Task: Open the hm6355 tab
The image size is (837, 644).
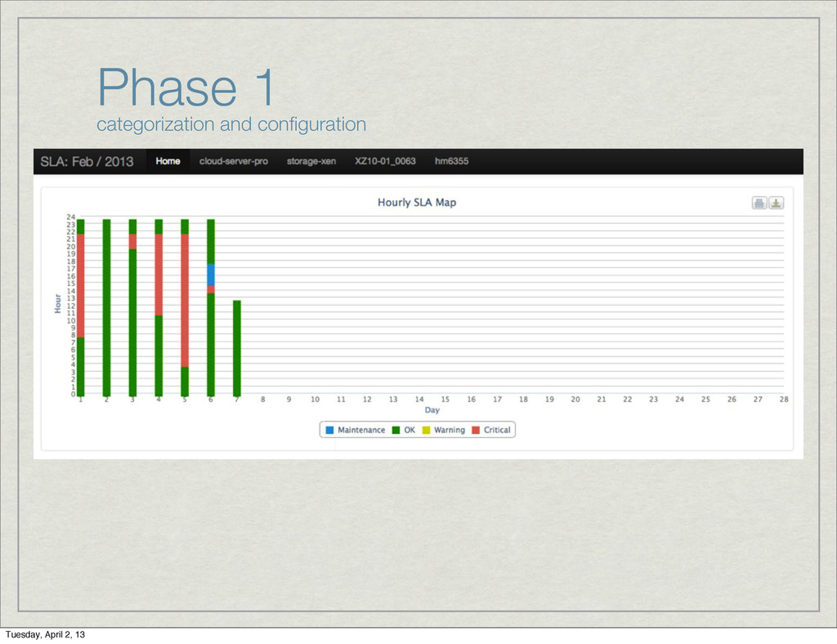Action: [x=451, y=161]
